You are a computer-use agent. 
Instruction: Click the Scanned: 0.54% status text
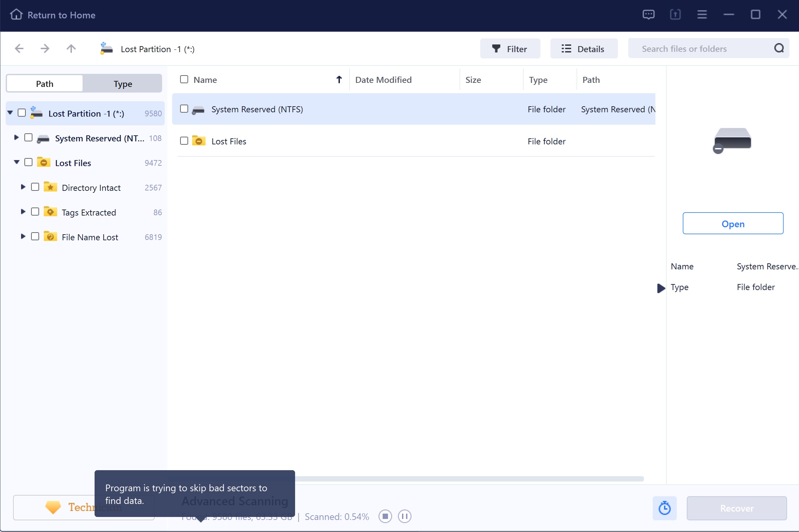tap(337, 517)
